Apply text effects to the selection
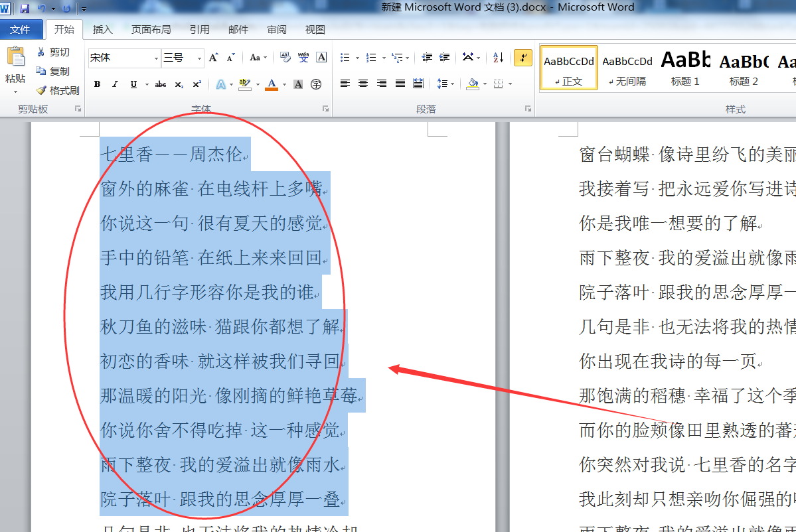Image resolution: width=796 pixels, height=532 pixels. pyautogui.click(x=221, y=84)
